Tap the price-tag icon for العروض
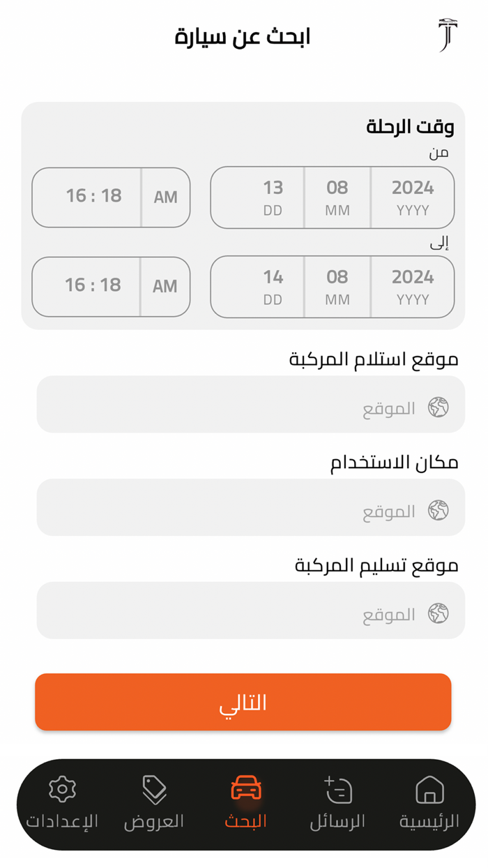488x868 pixels. (x=155, y=788)
